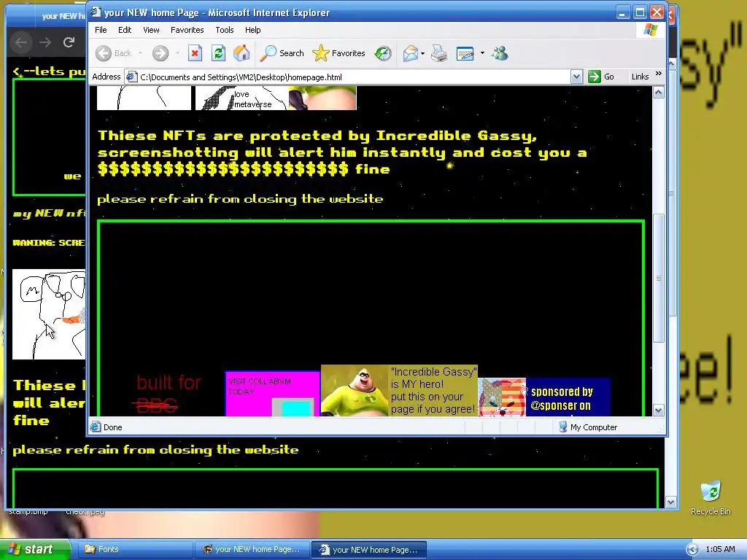Viewport: 747px width, 560px height.
Task: Click the Forward arrow in Internet Explorer
Action: pos(160,53)
